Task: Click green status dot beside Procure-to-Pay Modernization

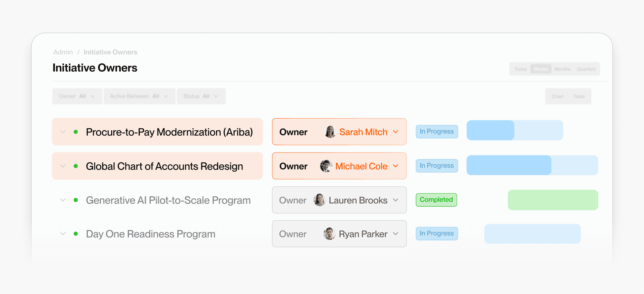Action: [76, 132]
